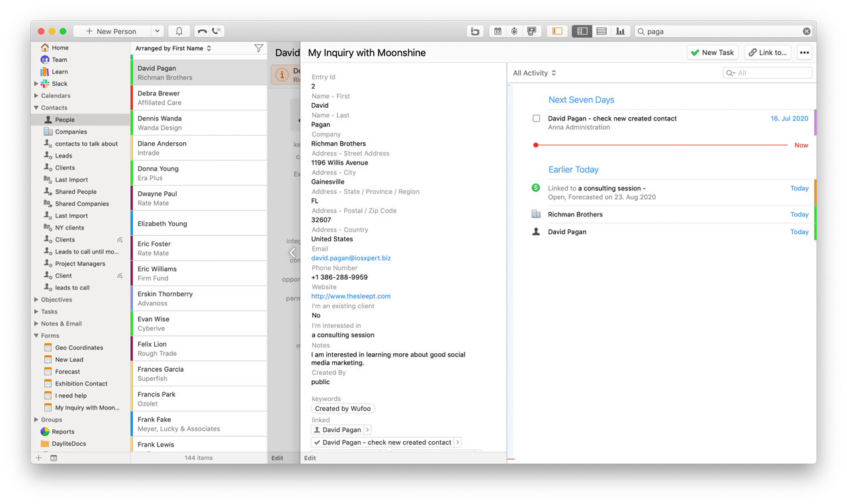This screenshot has height=504, width=847.
Task: Select Frank Fake in the people list
Action: click(x=199, y=424)
